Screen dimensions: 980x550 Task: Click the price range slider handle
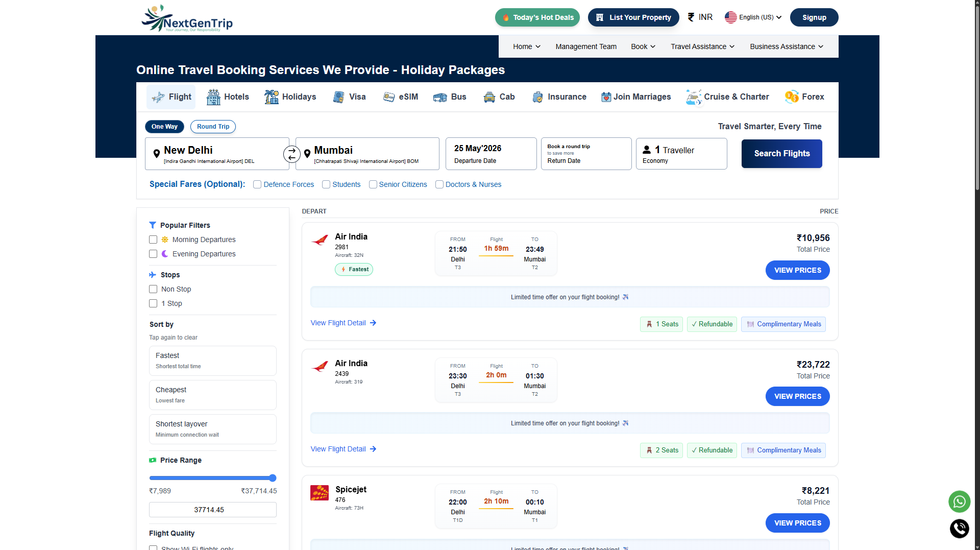tap(273, 478)
